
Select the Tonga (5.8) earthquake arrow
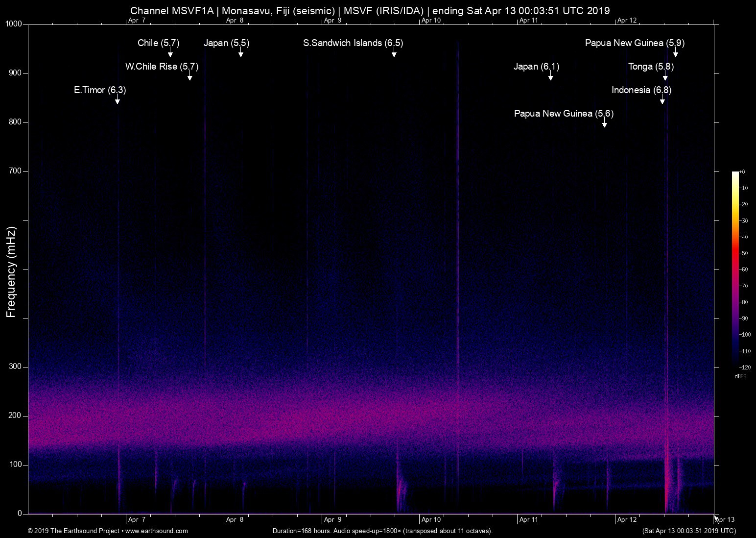(x=665, y=77)
